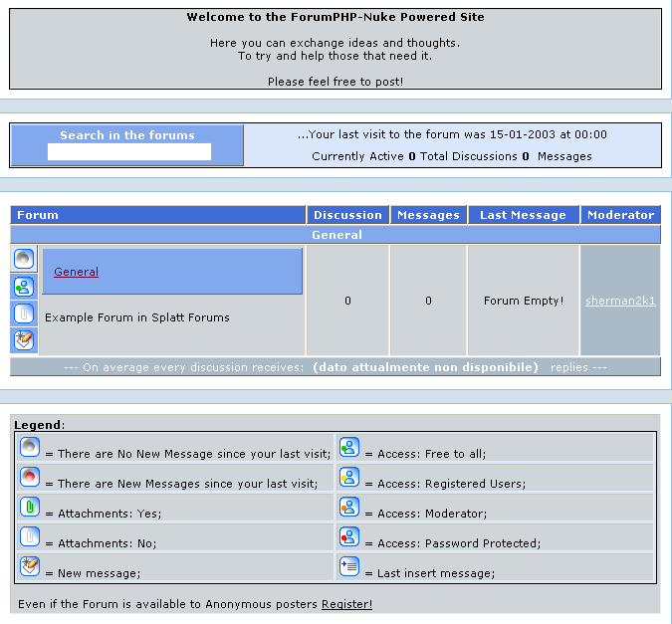This screenshot has width=672, height=624.
Task: Click the attachments paperclip icon in the General forum row
Action: click(x=24, y=313)
